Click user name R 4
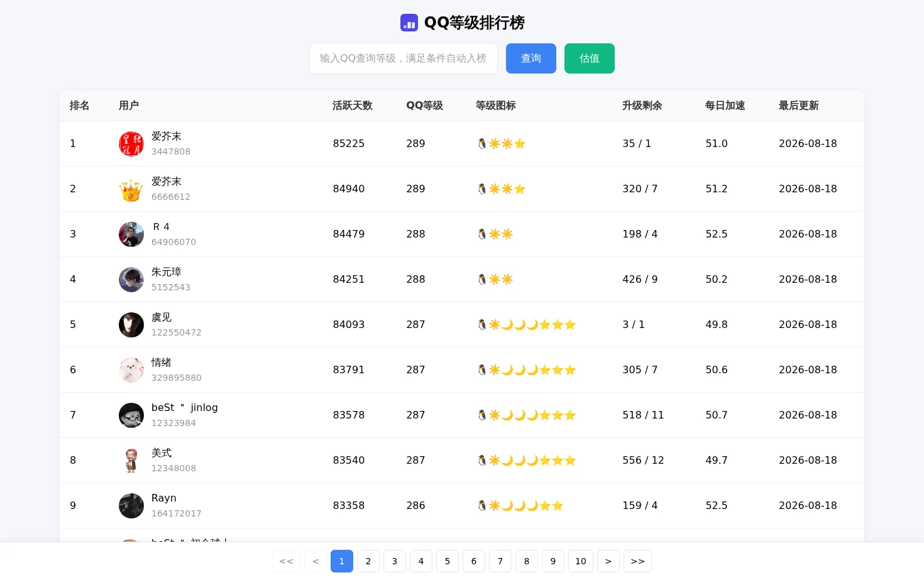The image size is (924, 580). tap(162, 227)
